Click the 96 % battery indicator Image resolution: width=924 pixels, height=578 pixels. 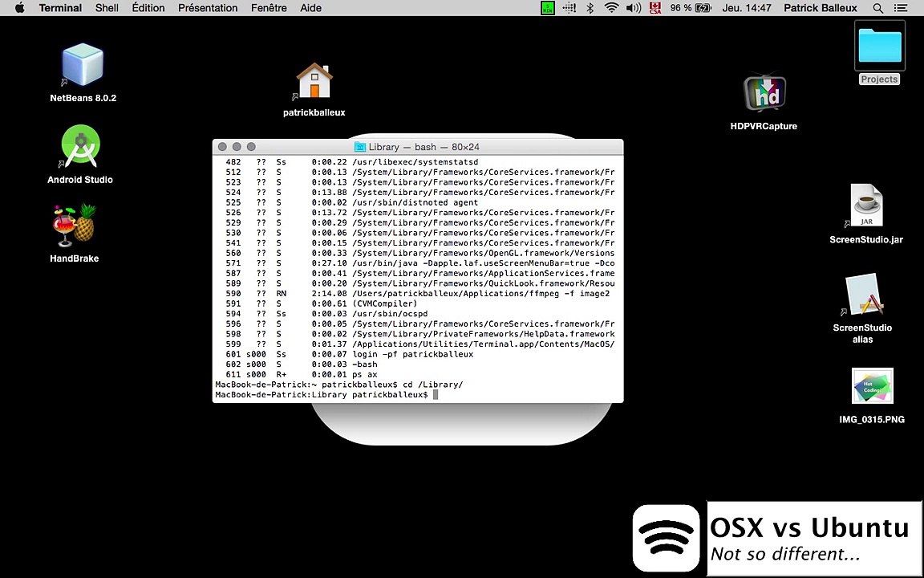pyautogui.click(x=690, y=8)
